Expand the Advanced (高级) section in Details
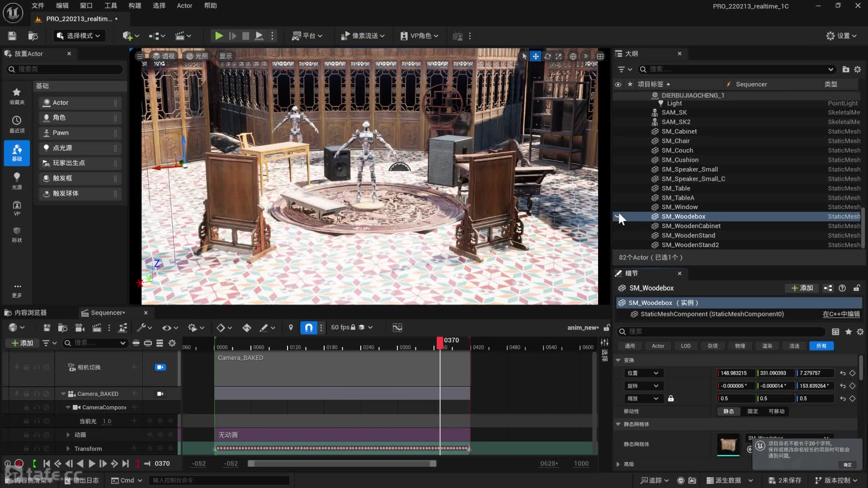Image resolution: width=868 pixels, height=488 pixels. tap(618, 464)
